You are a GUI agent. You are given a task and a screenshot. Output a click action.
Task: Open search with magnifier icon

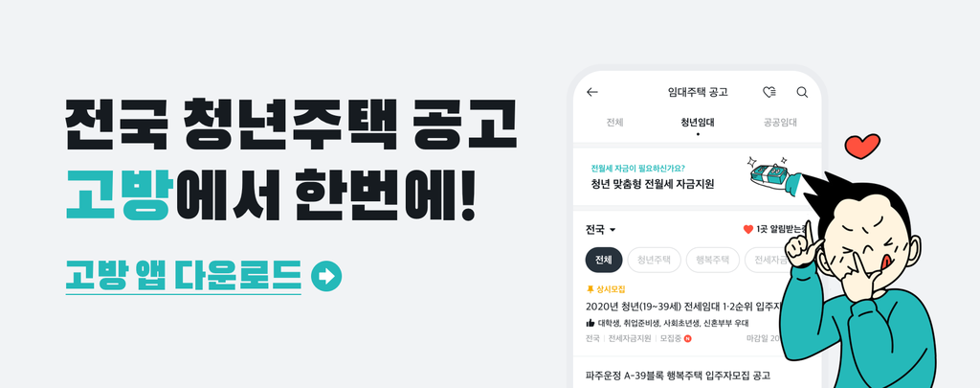point(802,92)
